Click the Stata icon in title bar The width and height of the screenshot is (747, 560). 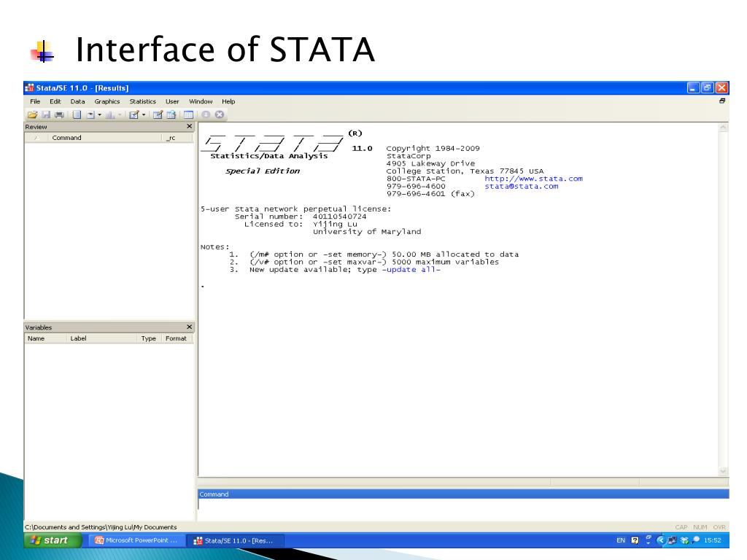coord(29,87)
